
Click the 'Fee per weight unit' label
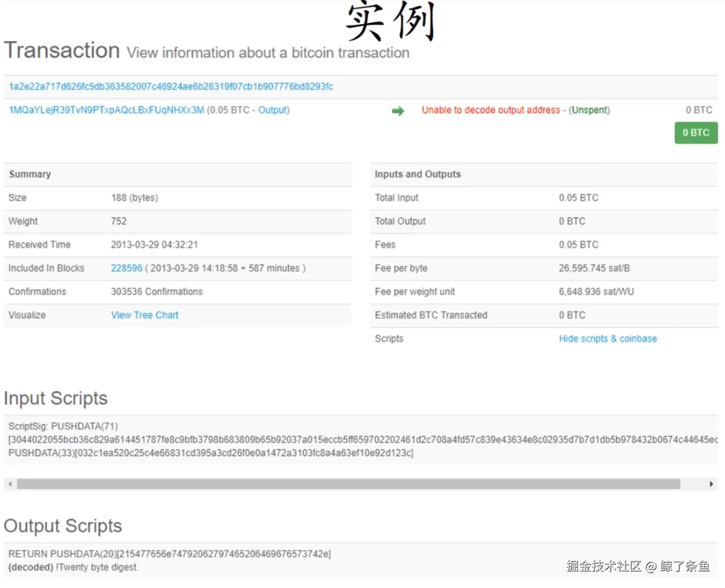pos(414,292)
